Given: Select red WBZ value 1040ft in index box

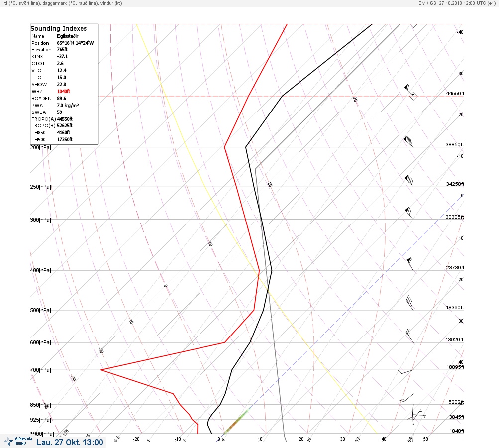Looking at the screenshot, I should [x=63, y=91].
